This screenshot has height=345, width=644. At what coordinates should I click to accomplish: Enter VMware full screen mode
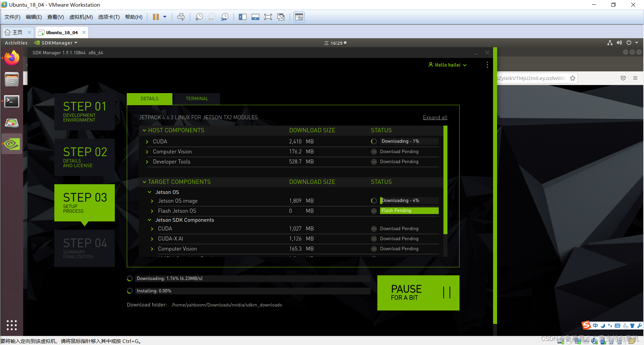tap(268, 17)
